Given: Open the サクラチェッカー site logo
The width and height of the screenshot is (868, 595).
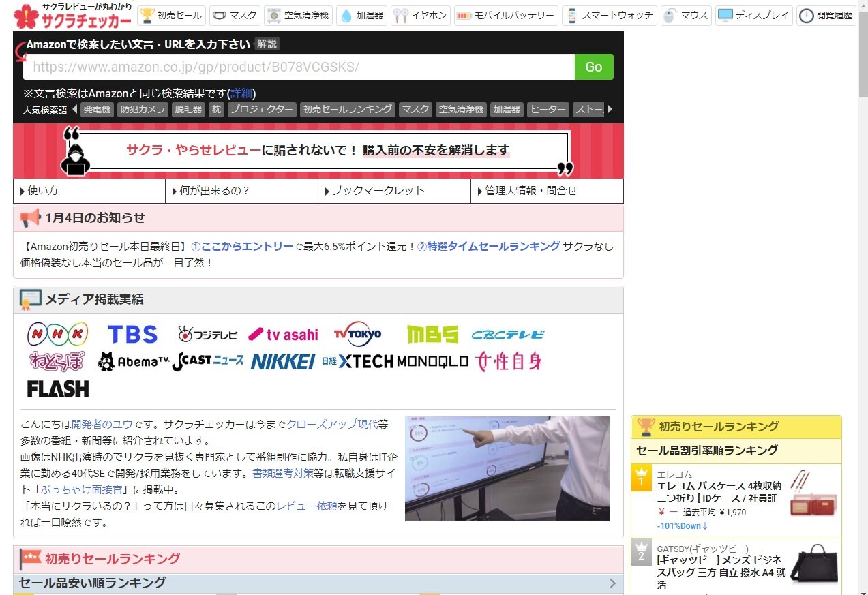Looking at the screenshot, I should pyautogui.click(x=73, y=16).
